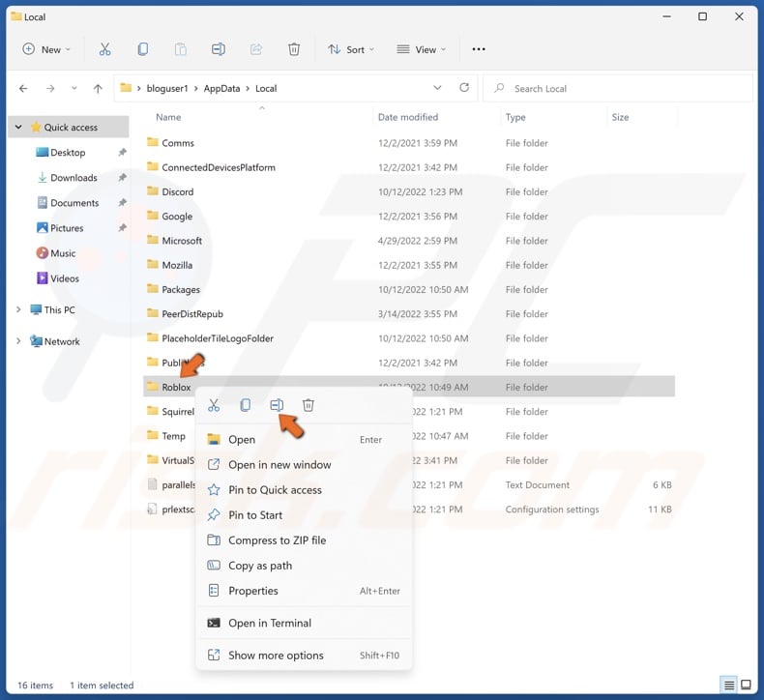This screenshot has width=764, height=700.
Task: Refresh the Local folder view
Action: click(464, 88)
